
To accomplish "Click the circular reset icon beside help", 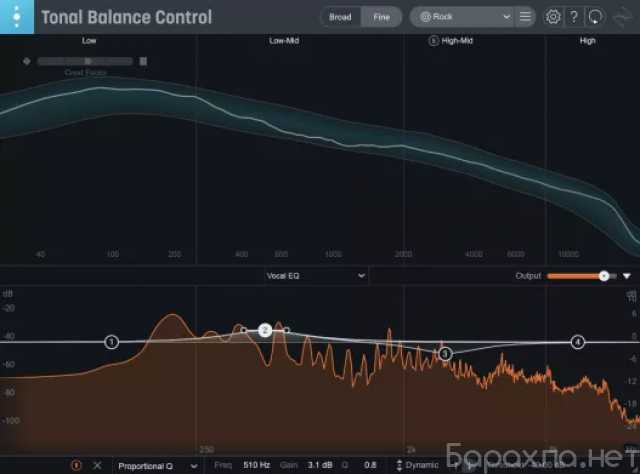I will 595,17.
